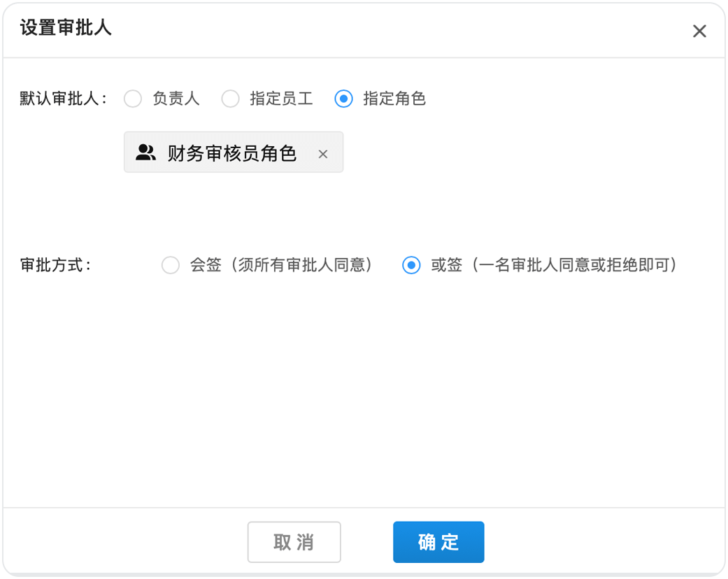Click the 指定员工 option text
The width and height of the screenshot is (728, 579).
coord(281,99)
